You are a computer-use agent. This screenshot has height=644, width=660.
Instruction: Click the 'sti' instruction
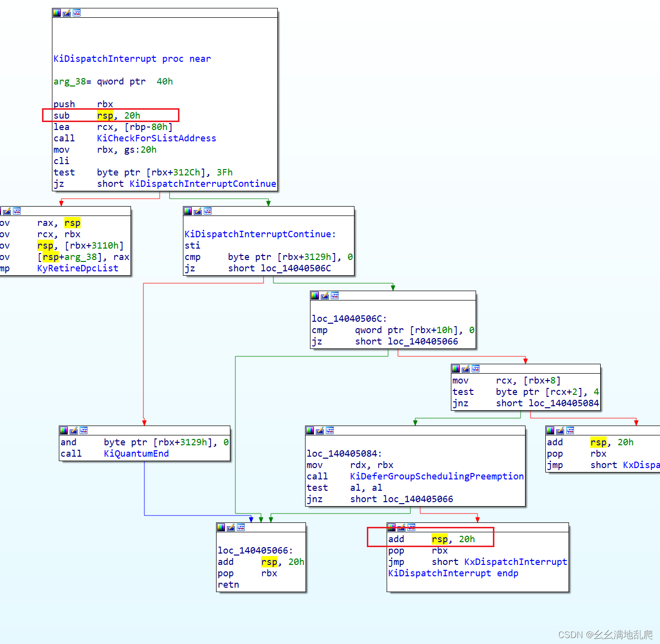(192, 246)
